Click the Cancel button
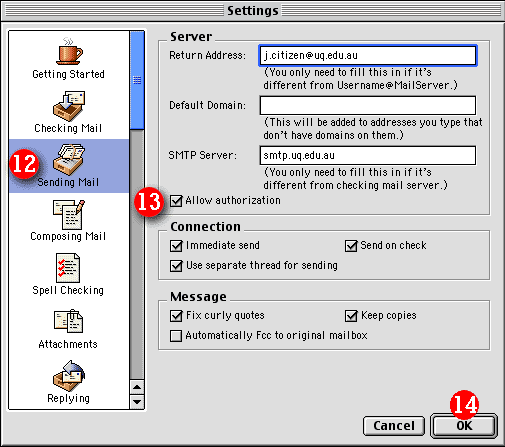505x447 pixels. click(x=394, y=426)
